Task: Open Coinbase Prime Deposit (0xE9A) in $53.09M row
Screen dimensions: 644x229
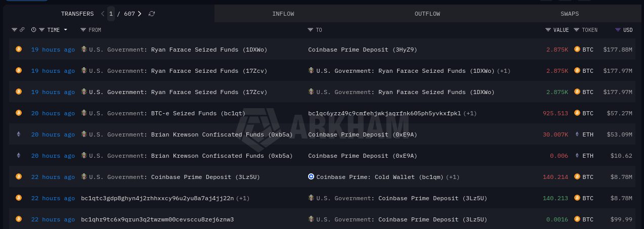Action: click(x=363, y=134)
